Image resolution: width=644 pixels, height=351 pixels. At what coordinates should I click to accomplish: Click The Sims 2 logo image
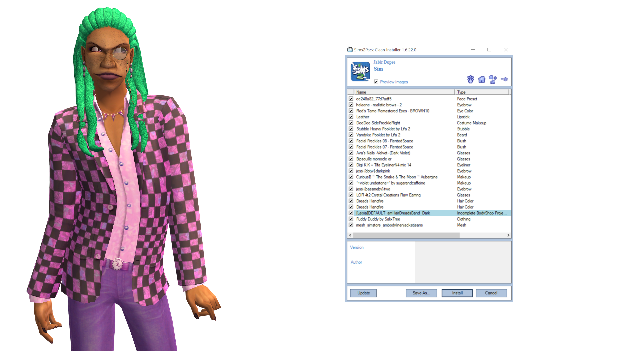click(x=360, y=71)
